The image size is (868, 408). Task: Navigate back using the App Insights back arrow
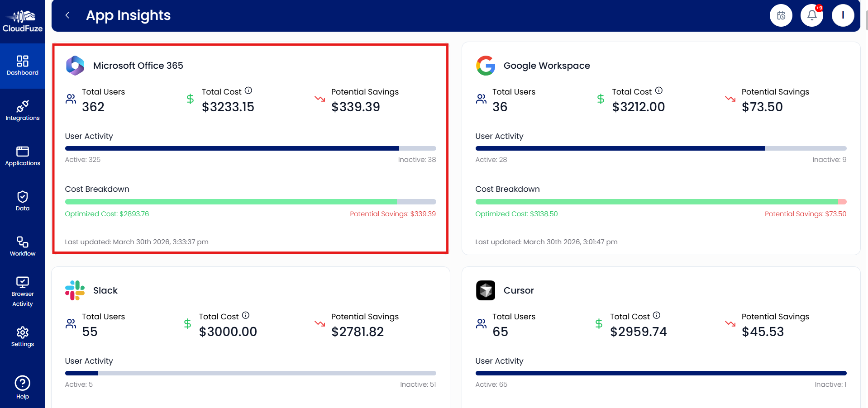(x=67, y=15)
